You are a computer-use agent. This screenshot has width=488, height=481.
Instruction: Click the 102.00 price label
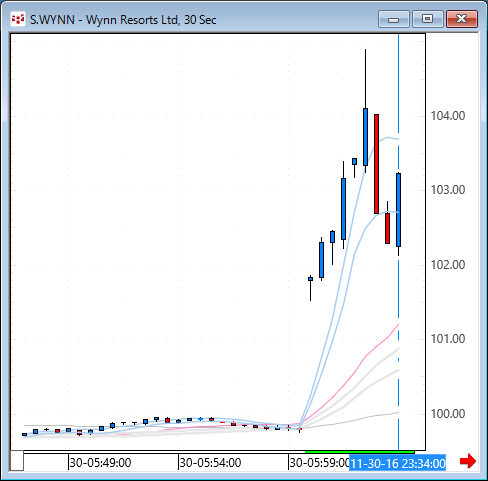tap(448, 265)
